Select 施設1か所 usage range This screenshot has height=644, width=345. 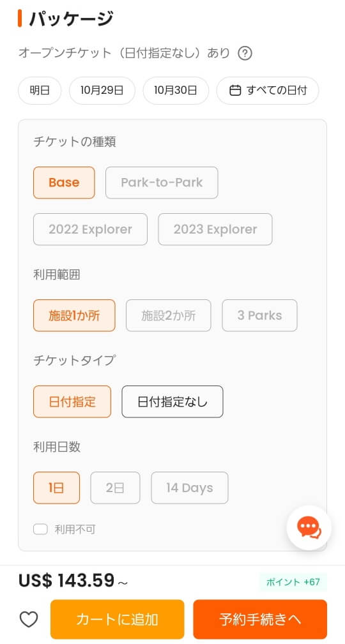click(74, 315)
